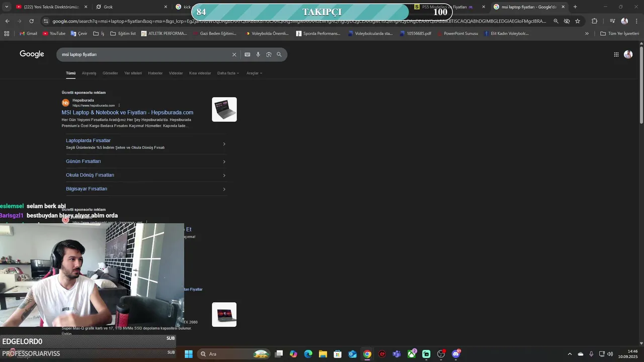This screenshot has width=644, height=362.
Task: Switch to Yeni Teknik Direktörümüz YouTube tab
Action: pyautogui.click(x=52, y=7)
